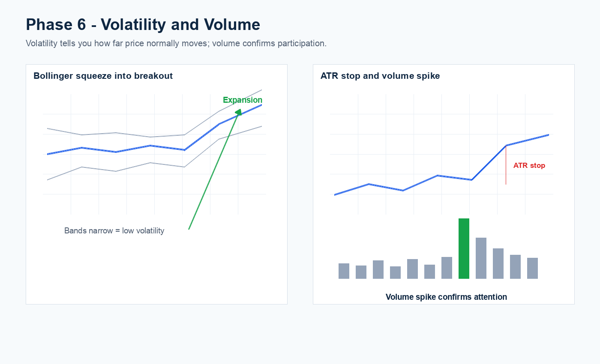This screenshot has width=600, height=364.
Task: Click the green volume spike bar
Action: click(x=464, y=248)
